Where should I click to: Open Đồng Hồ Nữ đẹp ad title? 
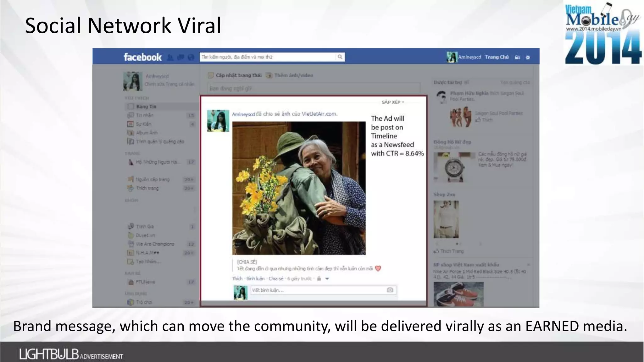(x=452, y=142)
